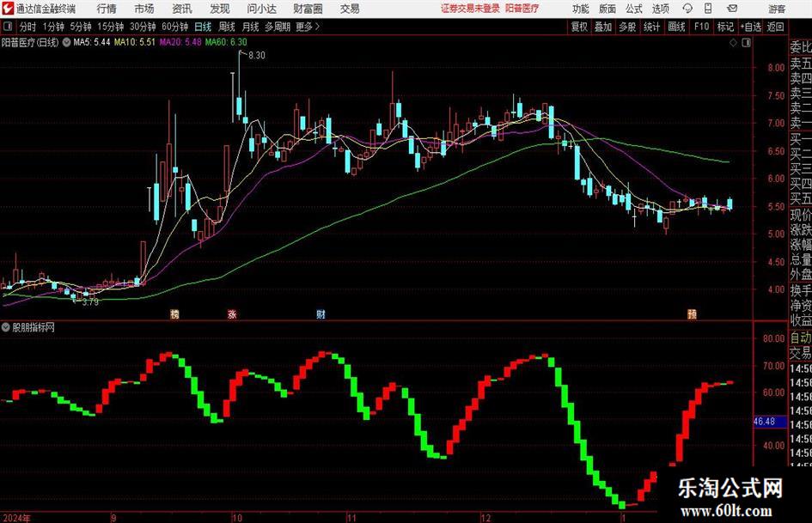Switch to the 月线 monthly tab
Viewport: 812px width, 523px height.
251,27
